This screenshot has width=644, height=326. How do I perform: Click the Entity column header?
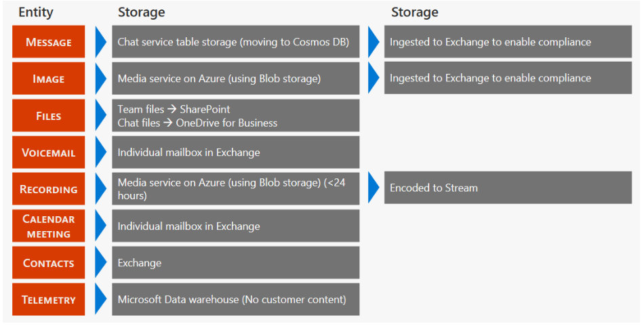pyautogui.click(x=36, y=12)
